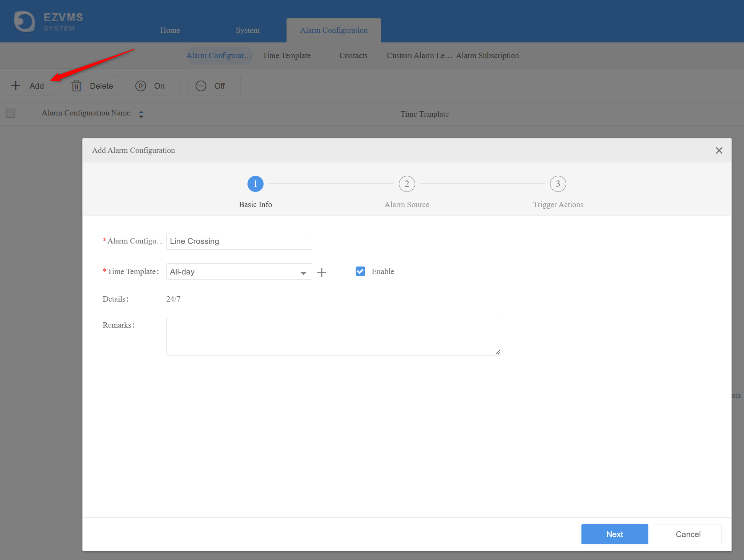This screenshot has width=744, height=560.
Task: Click the Basic Info step label
Action: click(256, 205)
